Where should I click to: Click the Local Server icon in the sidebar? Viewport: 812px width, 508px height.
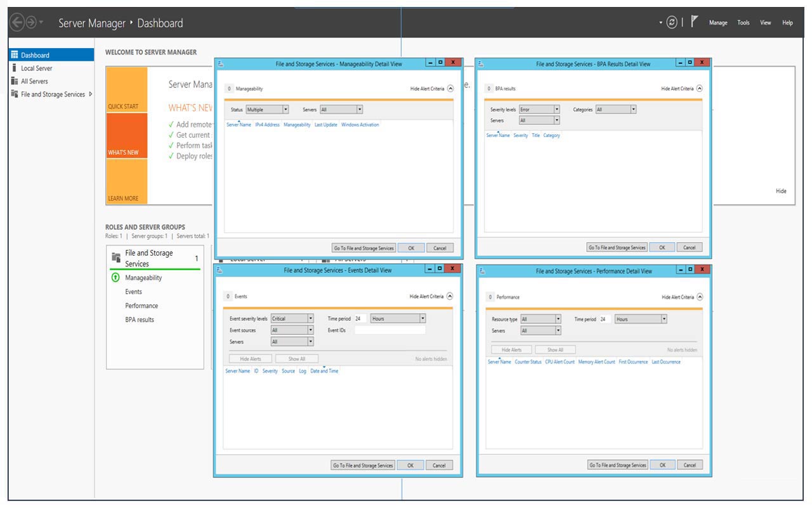tap(15, 68)
